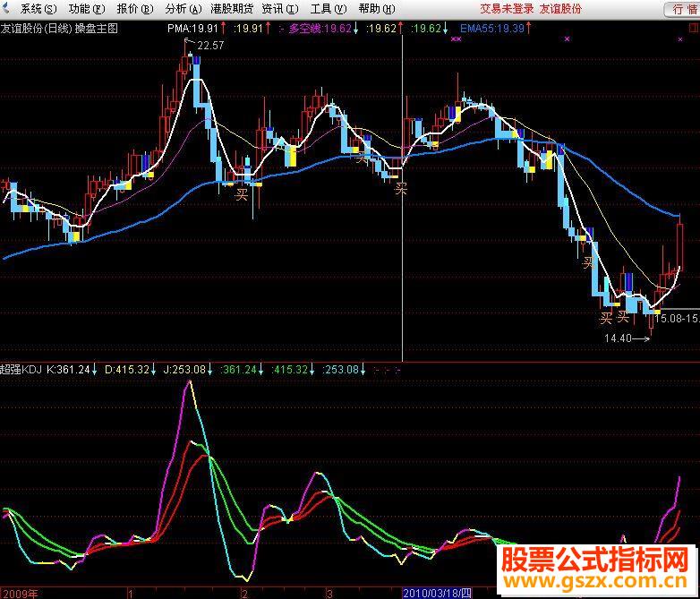Click the 交易未登录 status text

(x=507, y=9)
